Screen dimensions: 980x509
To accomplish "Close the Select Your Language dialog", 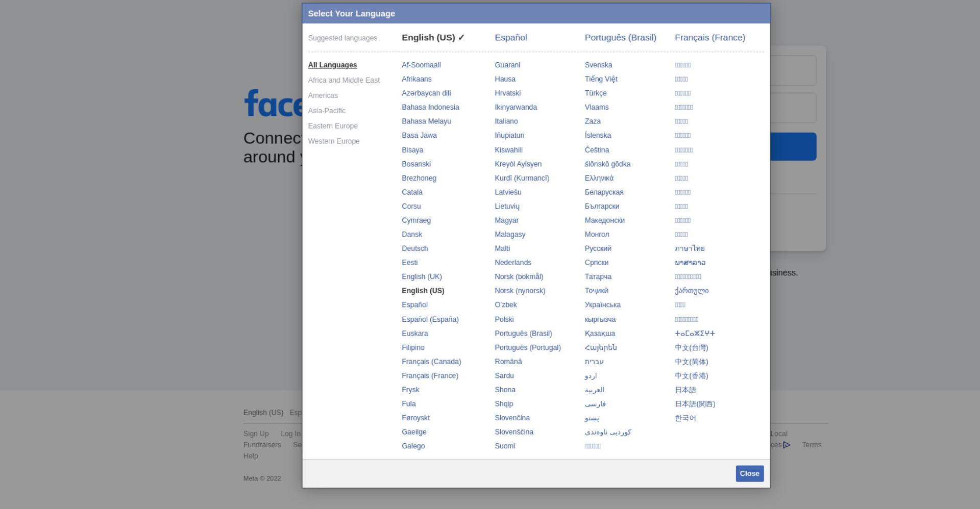I will (749, 473).
